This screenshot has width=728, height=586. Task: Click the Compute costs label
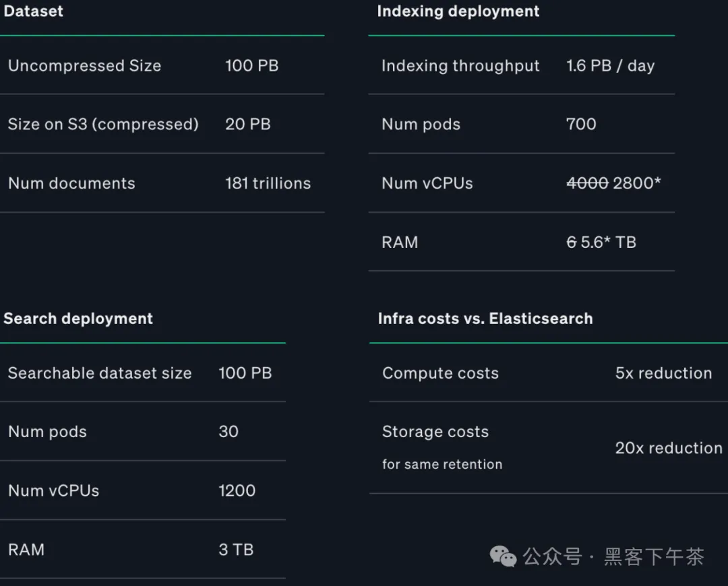point(440,373)
